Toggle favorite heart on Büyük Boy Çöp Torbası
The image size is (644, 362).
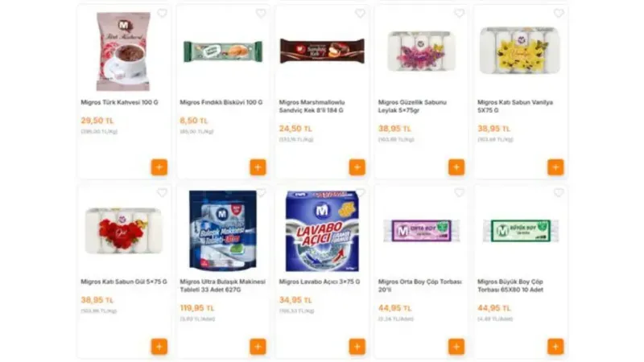[559, 193]
